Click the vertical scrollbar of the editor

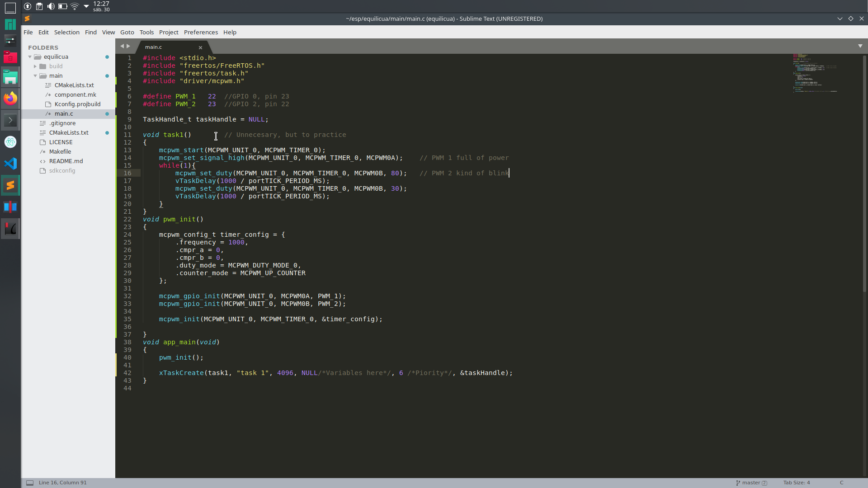click(x=864, y=172)
